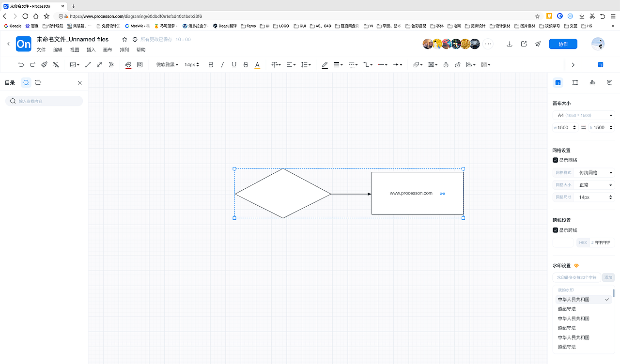Click the insert hyperlink icon
The image size is (620, 364).
point(99,64)
